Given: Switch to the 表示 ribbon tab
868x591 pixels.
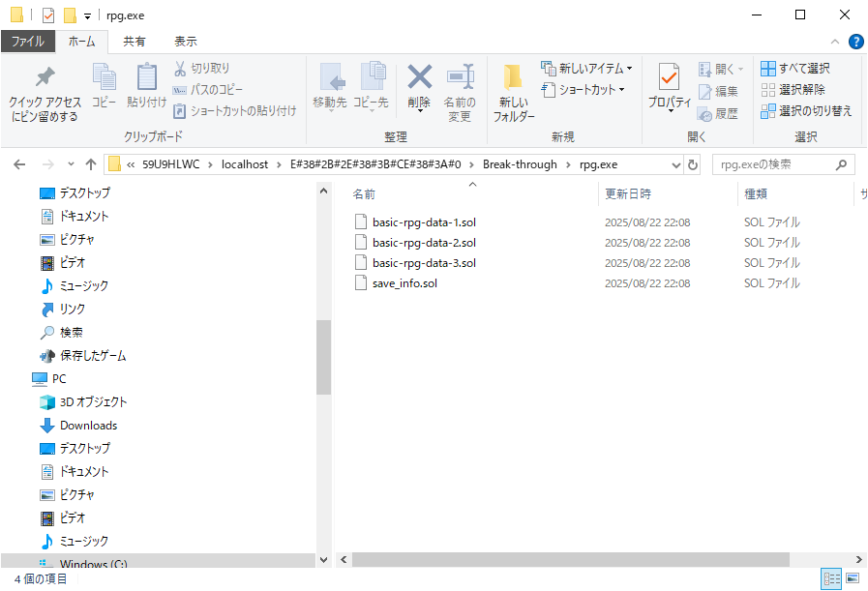Looking at the screenshot, I should click(x=185, y=42).
